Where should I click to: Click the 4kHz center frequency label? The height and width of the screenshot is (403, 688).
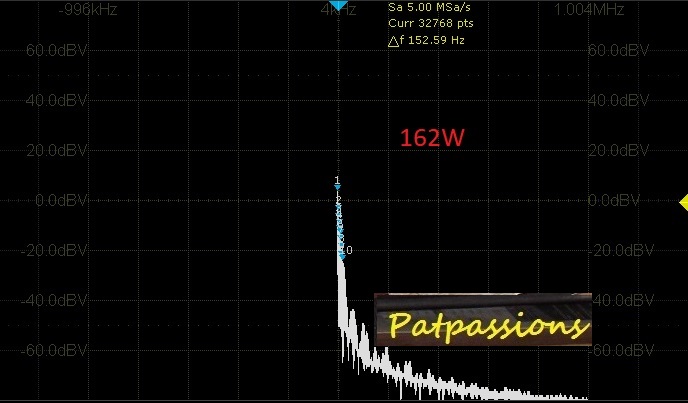click(x=332, y=11)
